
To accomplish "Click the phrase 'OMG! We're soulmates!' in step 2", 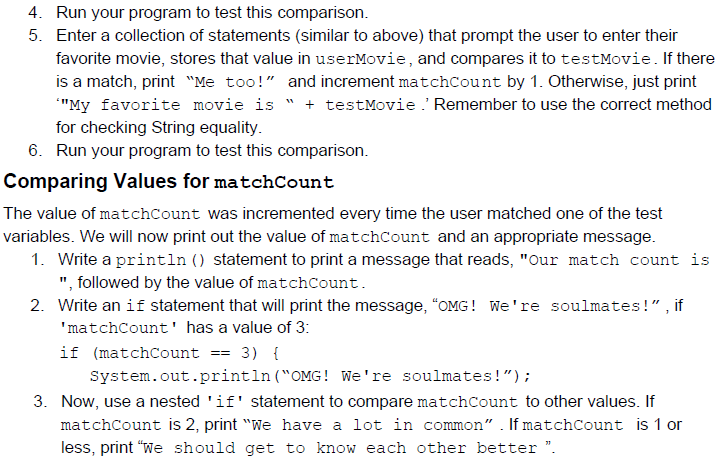I will pos(546,306).
